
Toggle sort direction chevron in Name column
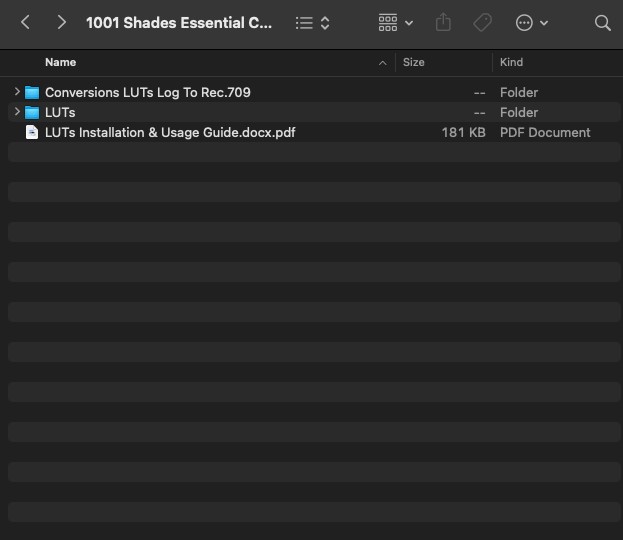[383, 63]
